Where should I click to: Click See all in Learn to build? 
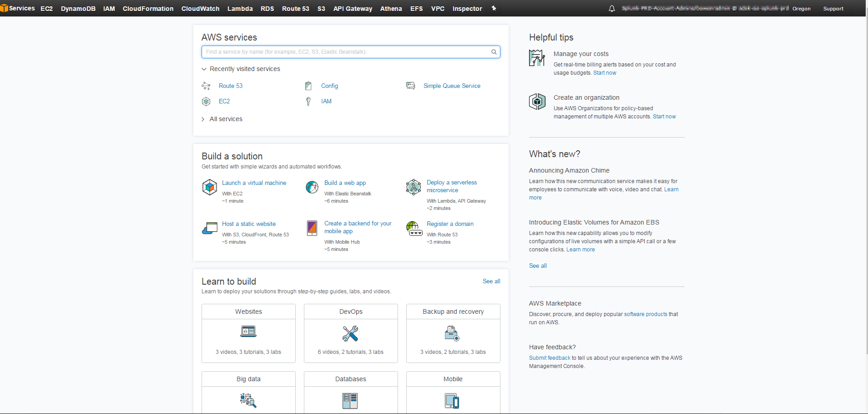point(491,281)
